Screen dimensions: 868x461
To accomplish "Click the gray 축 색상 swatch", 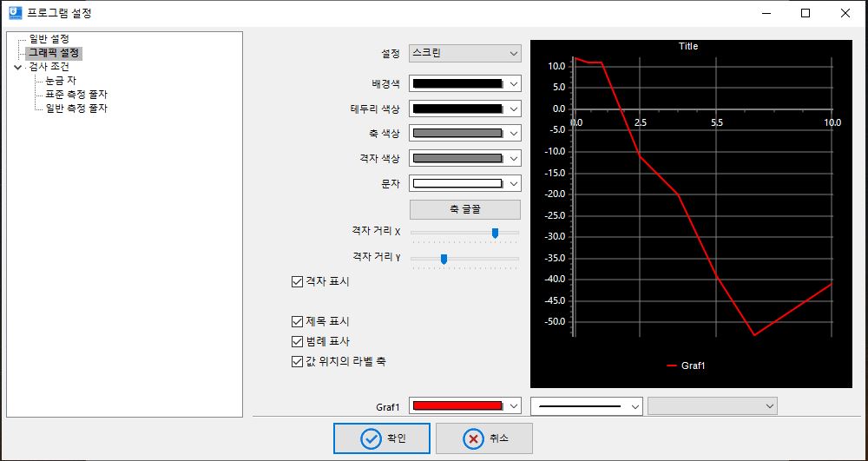I will (x=457, y=134).
